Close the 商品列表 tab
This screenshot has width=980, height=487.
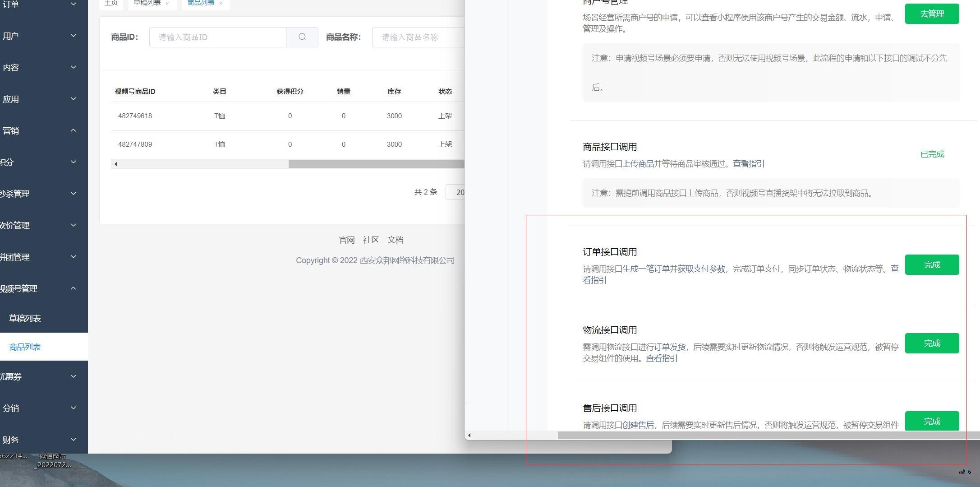tap(221, 3)
